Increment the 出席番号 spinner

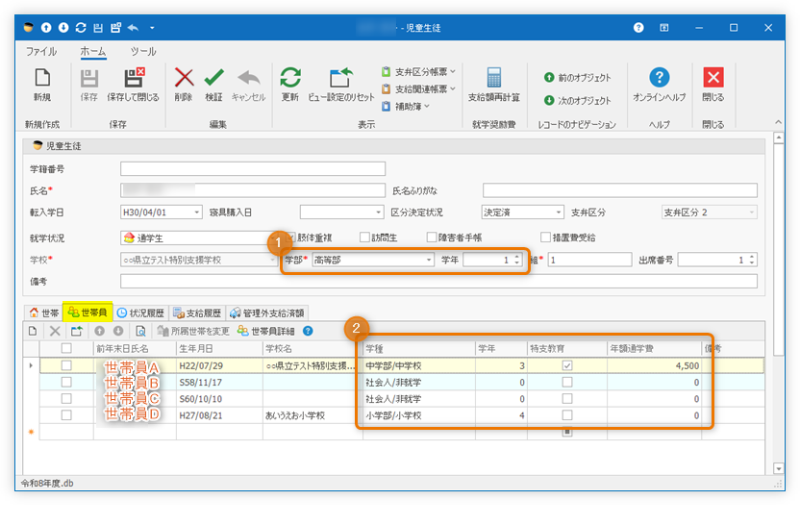point(752,257)
